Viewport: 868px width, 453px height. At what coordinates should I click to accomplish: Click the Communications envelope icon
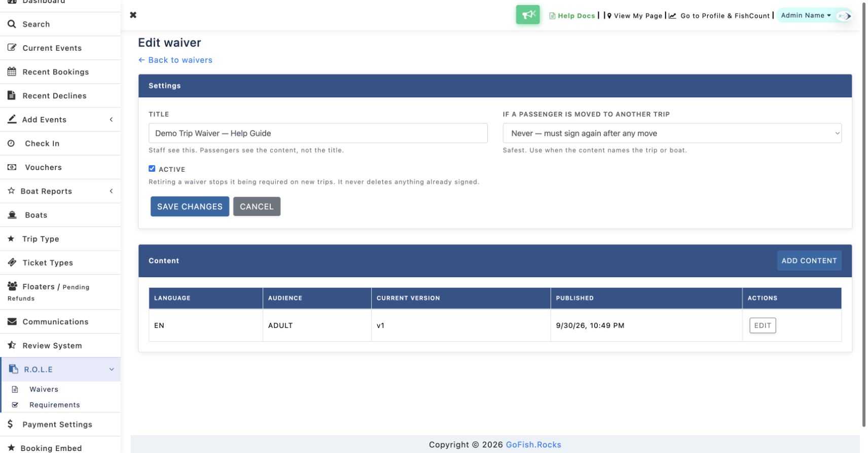click(12, 322)
